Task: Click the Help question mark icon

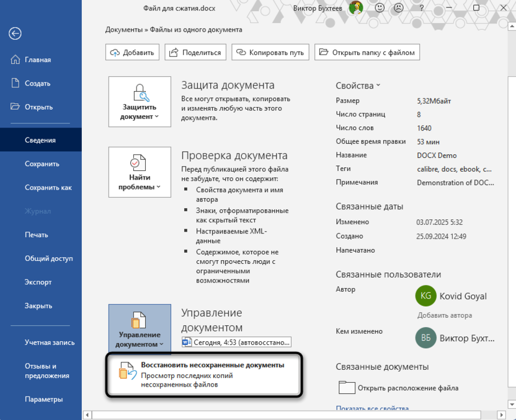Action: [x=421, y=8]
